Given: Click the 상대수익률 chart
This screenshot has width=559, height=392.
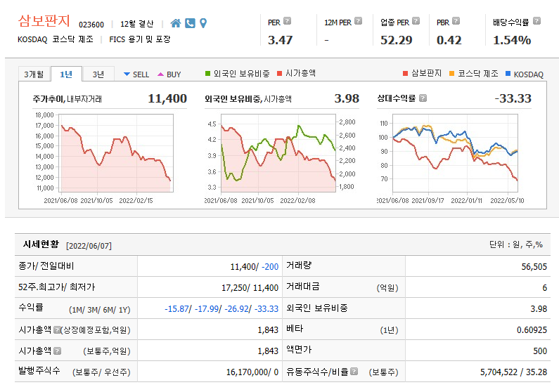Looking at the screenshot, I should pos(455,153).
